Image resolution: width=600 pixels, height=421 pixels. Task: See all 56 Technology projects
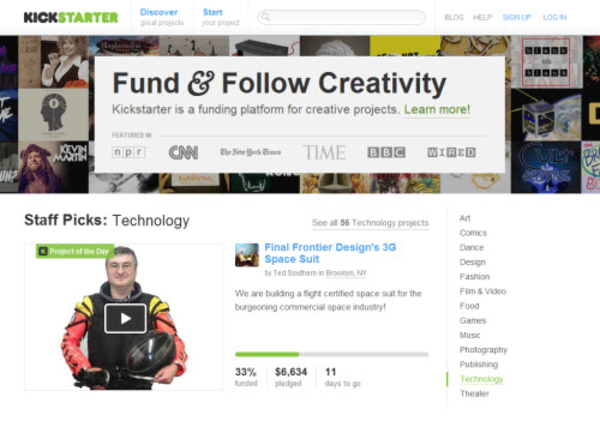(370, 223)
